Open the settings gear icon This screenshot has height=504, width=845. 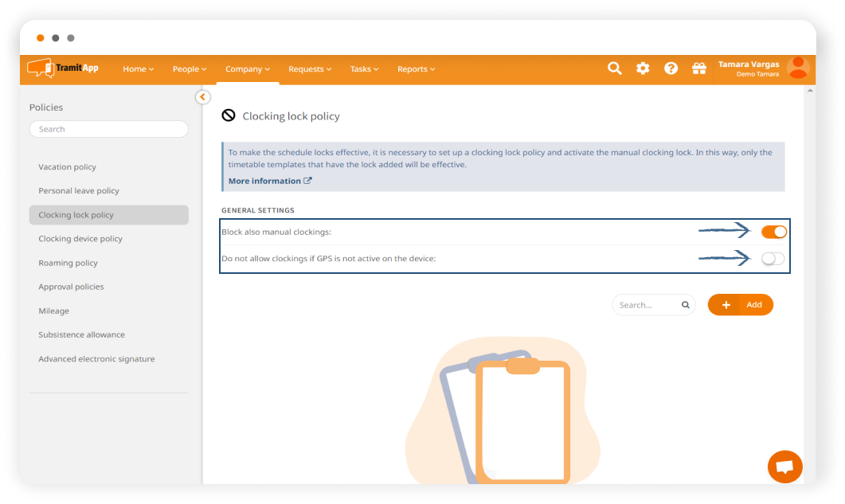(643, 68)
